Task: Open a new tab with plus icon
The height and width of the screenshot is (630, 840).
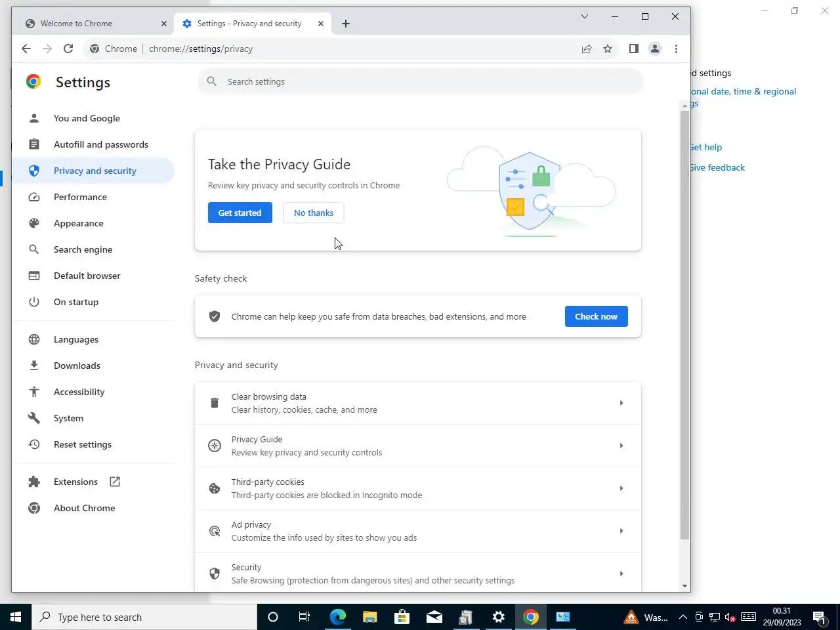Action: pyautogui.click(x=346, y=24)
